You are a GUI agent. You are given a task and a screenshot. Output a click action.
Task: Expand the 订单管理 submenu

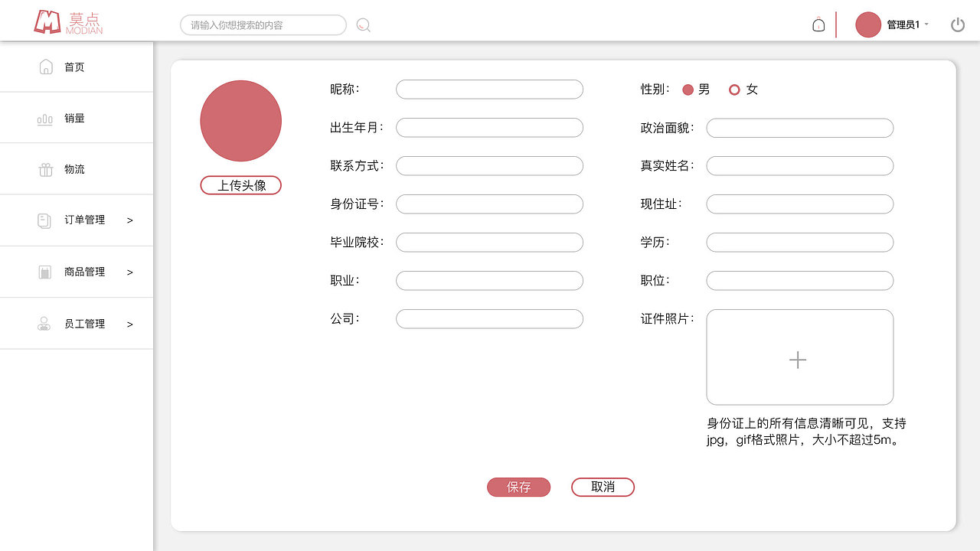coord(130,220)
